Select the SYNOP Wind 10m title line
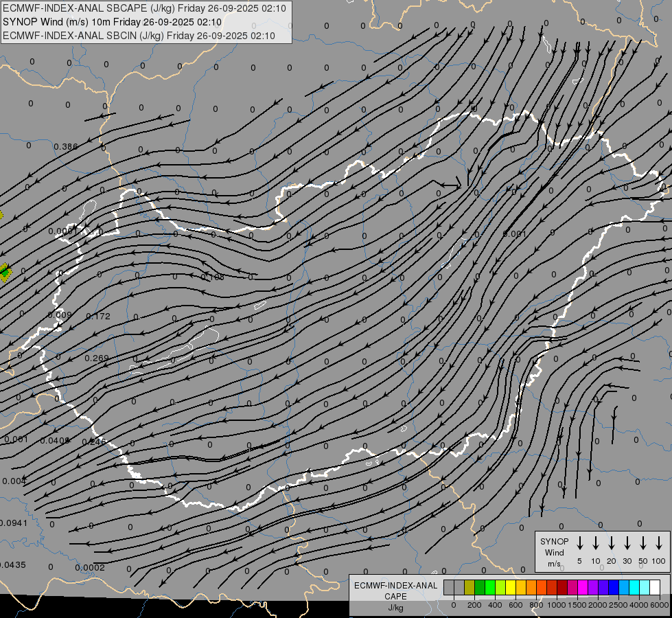The height and width of the screenshot is (618, 672). pos(113,22)
